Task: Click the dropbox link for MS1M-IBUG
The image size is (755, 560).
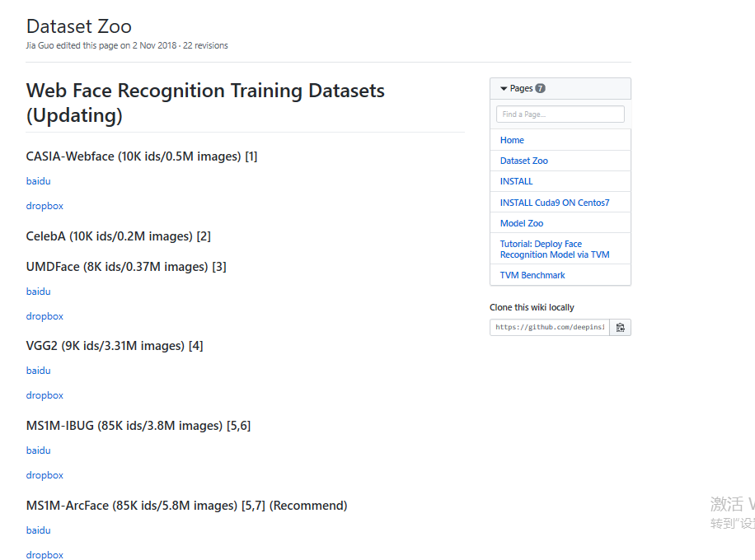Action: click(x=45, y=475)
